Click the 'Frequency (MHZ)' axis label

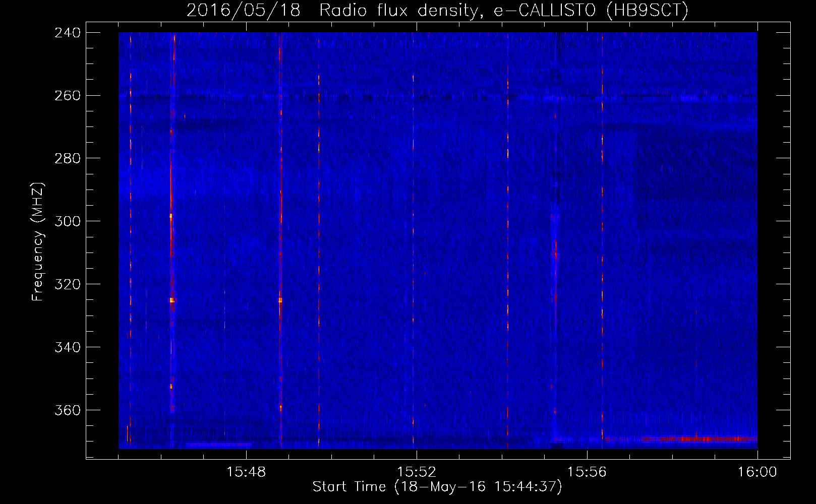tap(38, 242)
